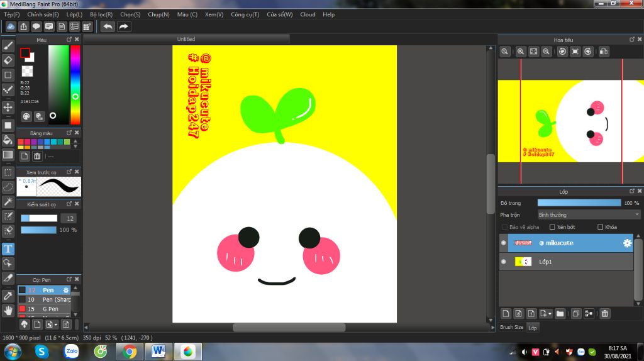Enable the Xén bớt checkbox
Image resolution: width=644 pixels, height=361 pixels.
[x=552, y=227]
